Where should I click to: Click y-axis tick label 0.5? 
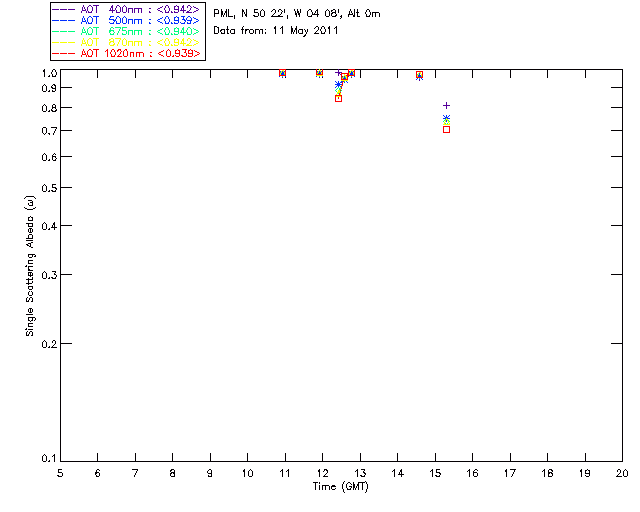pos(49,188)
